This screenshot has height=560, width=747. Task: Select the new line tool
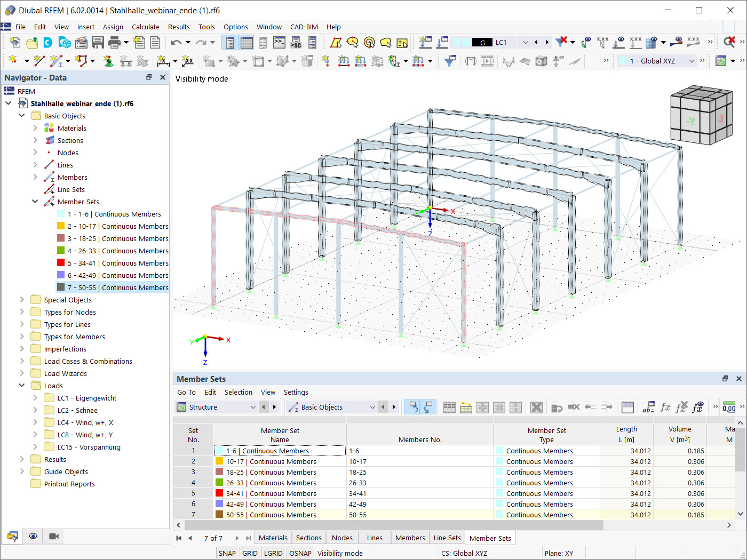[38, 61]
